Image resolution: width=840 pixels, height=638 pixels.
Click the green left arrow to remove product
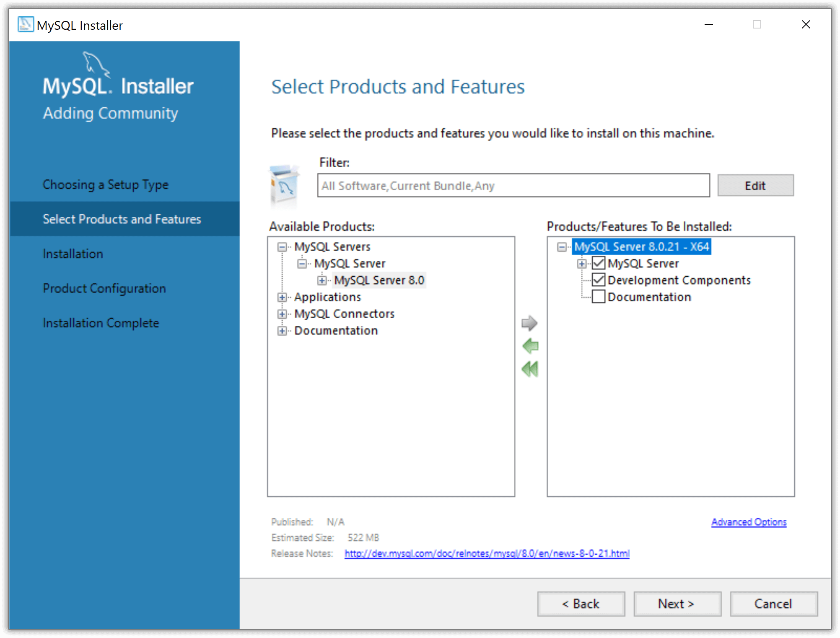530,346
